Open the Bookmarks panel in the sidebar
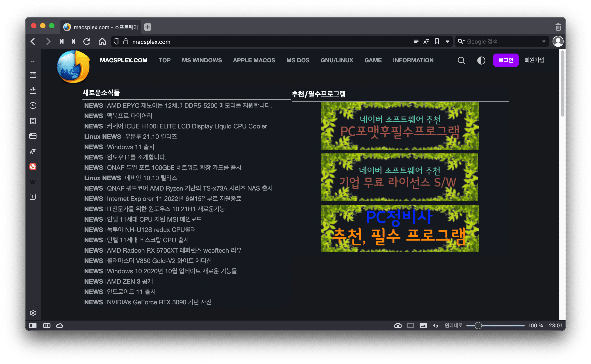Image resolution: width=591 pixels, height=364 pixels. [x=33, y=59]
